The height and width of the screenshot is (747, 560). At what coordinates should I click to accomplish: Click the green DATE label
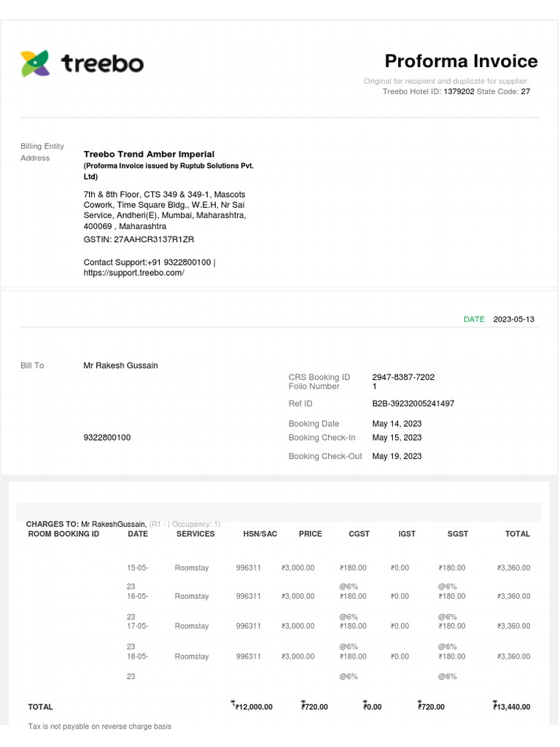tap(473, 320)
